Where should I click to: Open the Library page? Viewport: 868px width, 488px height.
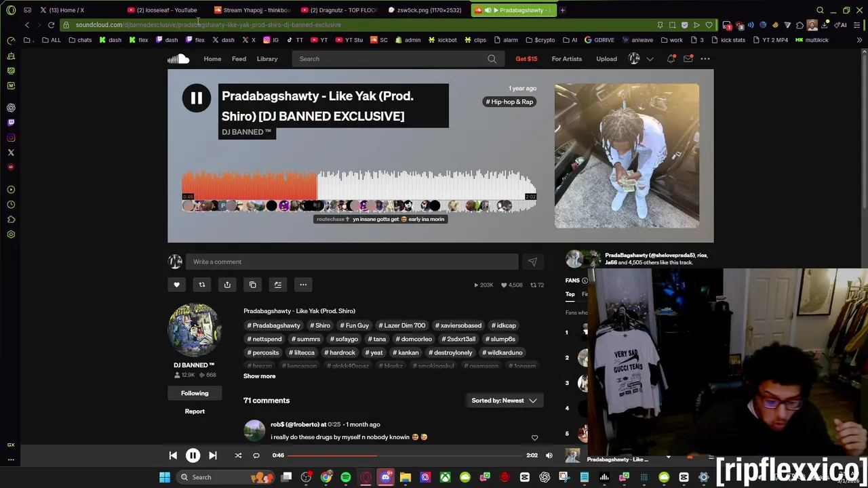coord(267,59)
